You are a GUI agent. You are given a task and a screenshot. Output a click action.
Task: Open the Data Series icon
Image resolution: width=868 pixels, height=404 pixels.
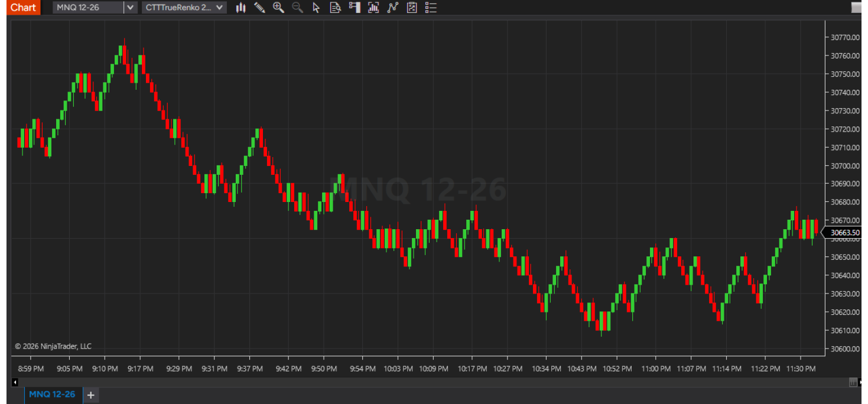pos(373,8)
